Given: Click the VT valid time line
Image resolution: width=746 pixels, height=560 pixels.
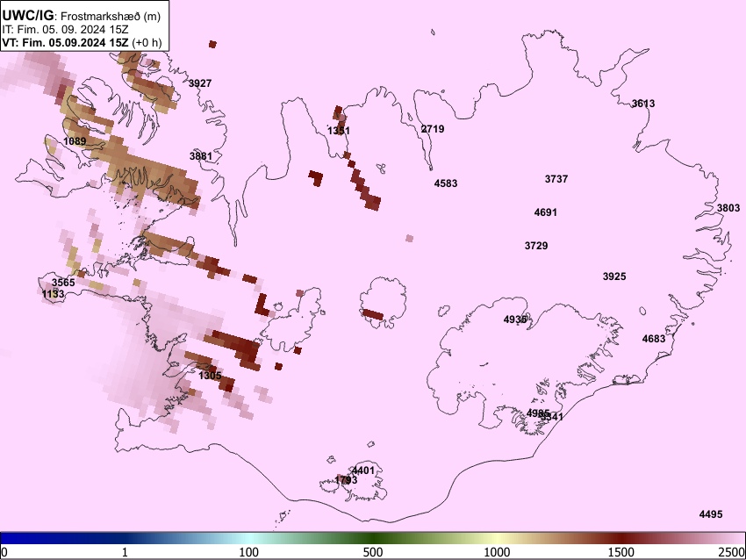Looking at the screenshot, I should tap(82, 42).
